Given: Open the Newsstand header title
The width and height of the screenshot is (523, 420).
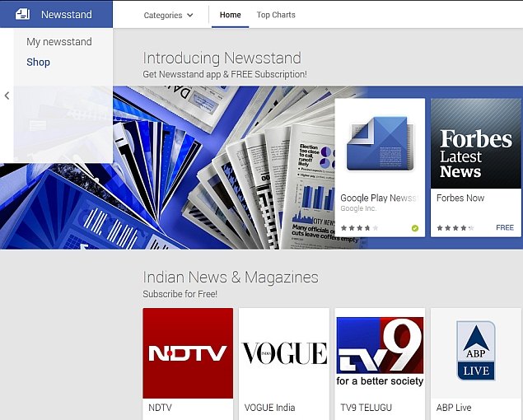Looking at the screenshot, I should coord(67,14).
